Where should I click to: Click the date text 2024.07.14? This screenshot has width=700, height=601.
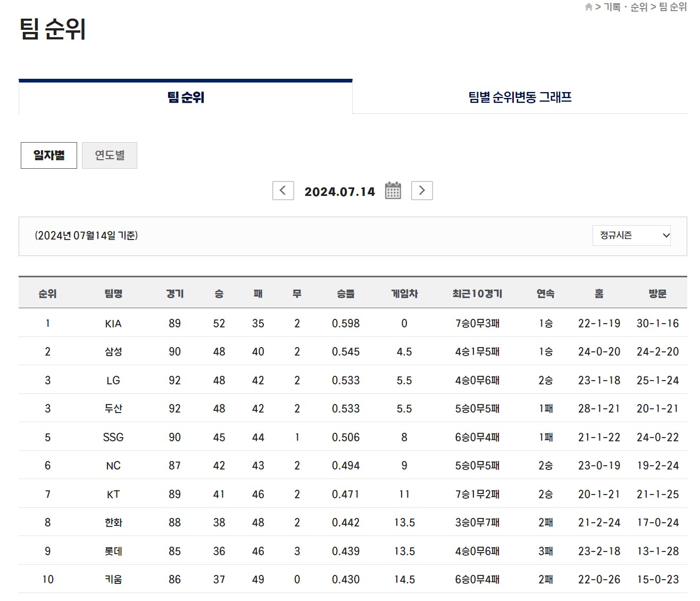tap(339, 192)
